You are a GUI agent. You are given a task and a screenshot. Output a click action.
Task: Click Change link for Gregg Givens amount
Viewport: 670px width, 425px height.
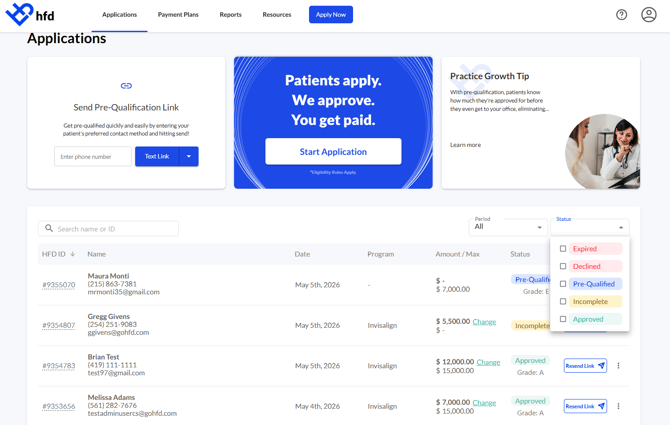pos(484,322)
